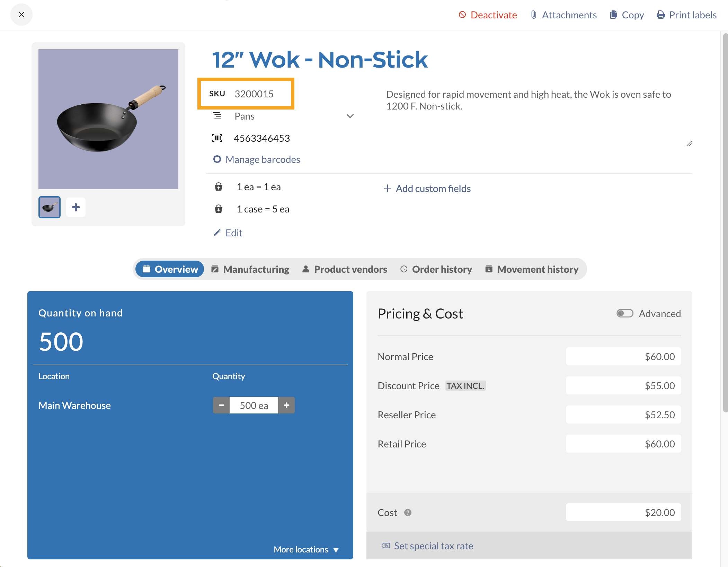Click the Normal Price input field
The image size is (728, 567).
click(x=623, y=357)
